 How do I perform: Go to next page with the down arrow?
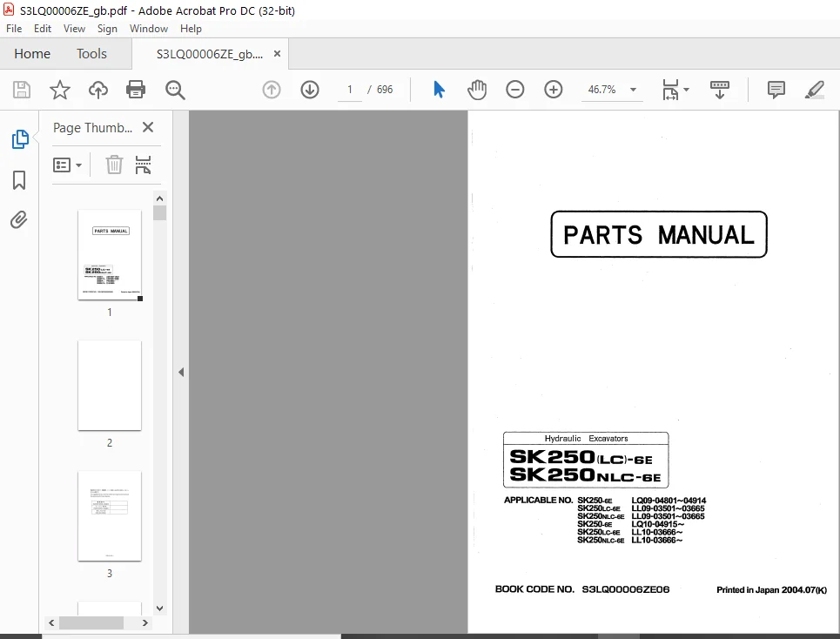point(310,90)
